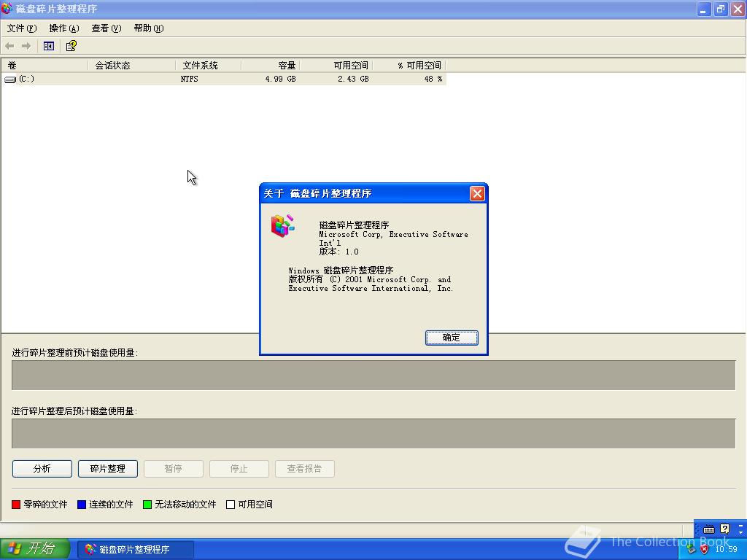Click 版本: 1.0 text in About dialog
Screen dimensions: 747x560
pyautogui.click(x=338, y=252)
